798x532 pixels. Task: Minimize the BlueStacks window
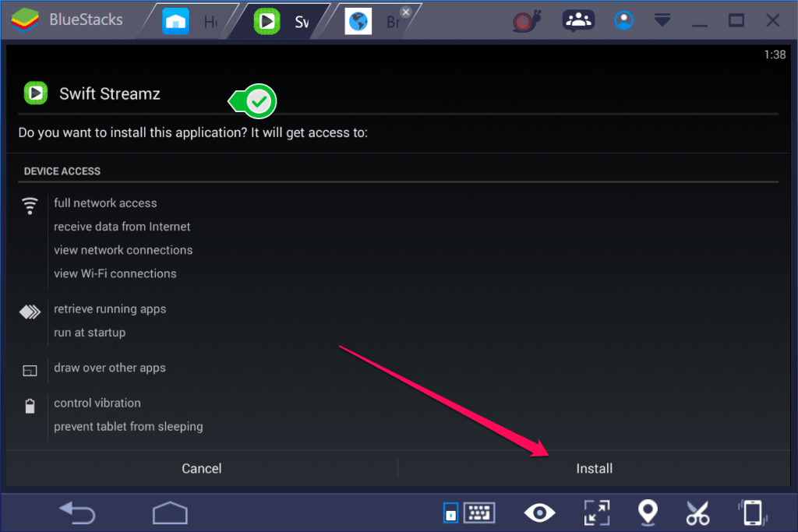(x=700, y=24)
